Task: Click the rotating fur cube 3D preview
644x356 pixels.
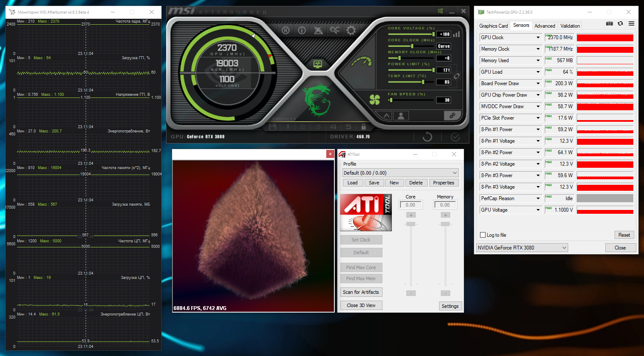Action: coord(253,235)
